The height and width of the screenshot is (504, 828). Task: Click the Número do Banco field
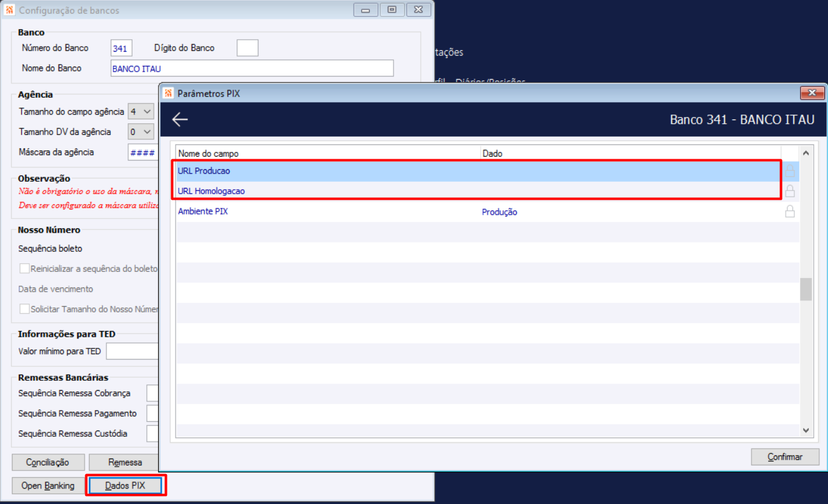click(x=121, y=48)
